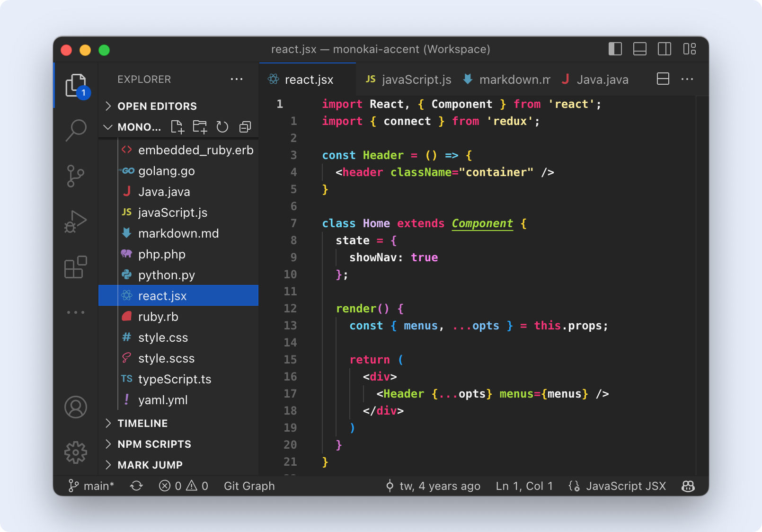This screenshot has width=762, height=532.
Task: Open Java.java in file tree
Action: [x=178, y=192]
